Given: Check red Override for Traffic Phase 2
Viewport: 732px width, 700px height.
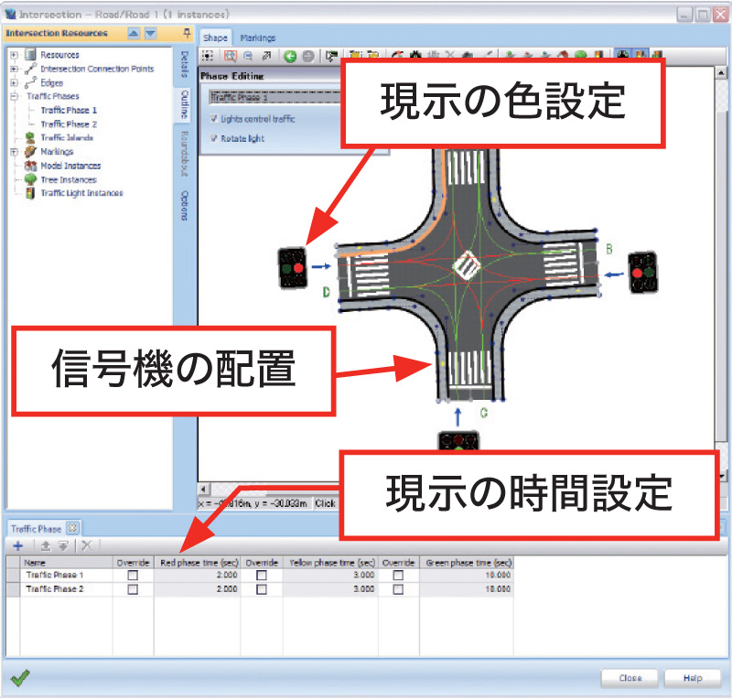Looking at the screenshot, I should click(x=133, y=589).
